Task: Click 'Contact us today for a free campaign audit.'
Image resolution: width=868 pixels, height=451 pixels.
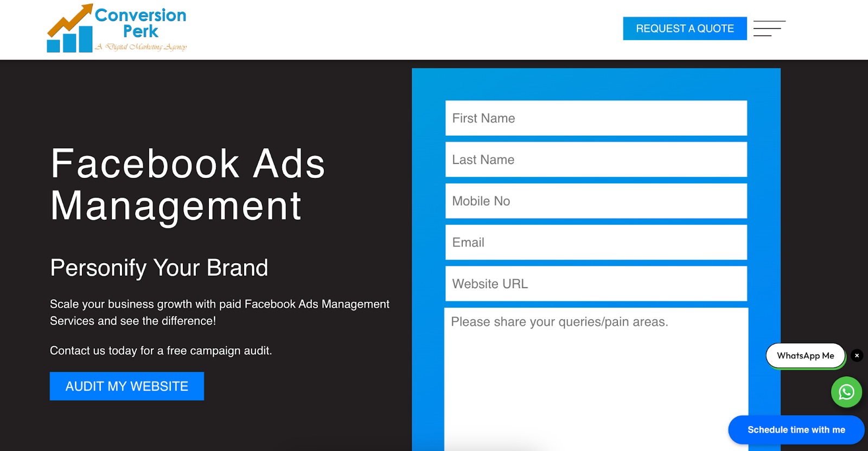Action: (161, 351)
